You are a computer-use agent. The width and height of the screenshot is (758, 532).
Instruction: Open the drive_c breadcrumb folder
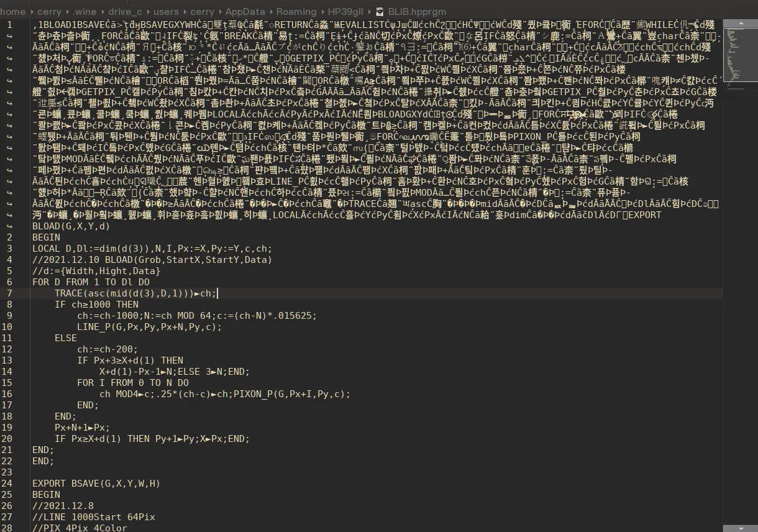point(126,11)
